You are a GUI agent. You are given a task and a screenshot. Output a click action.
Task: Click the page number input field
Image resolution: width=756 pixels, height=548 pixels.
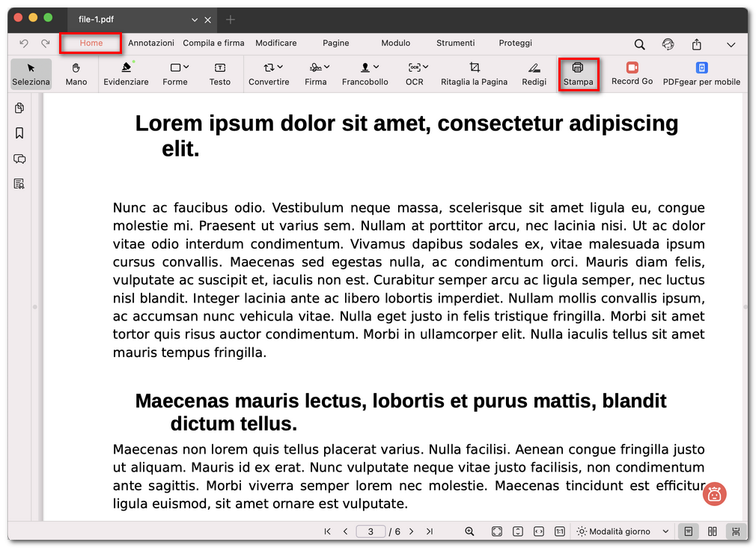click(x=371, y=532)
